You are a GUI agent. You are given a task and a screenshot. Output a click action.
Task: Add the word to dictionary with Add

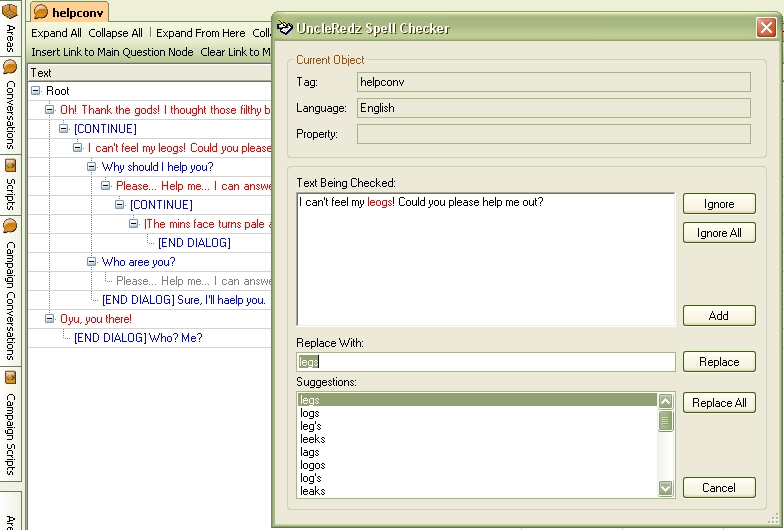click(718, 315)
